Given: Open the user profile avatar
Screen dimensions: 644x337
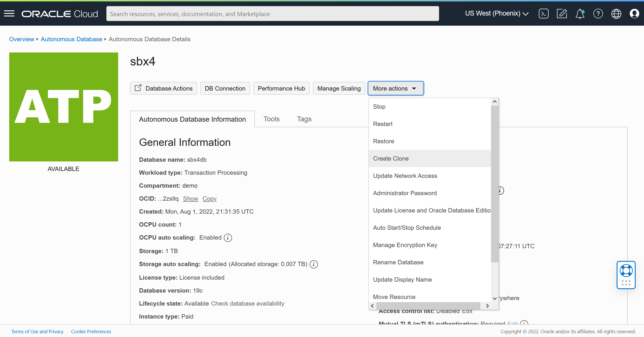Looking at the screenshot, I should pos(634,14).
